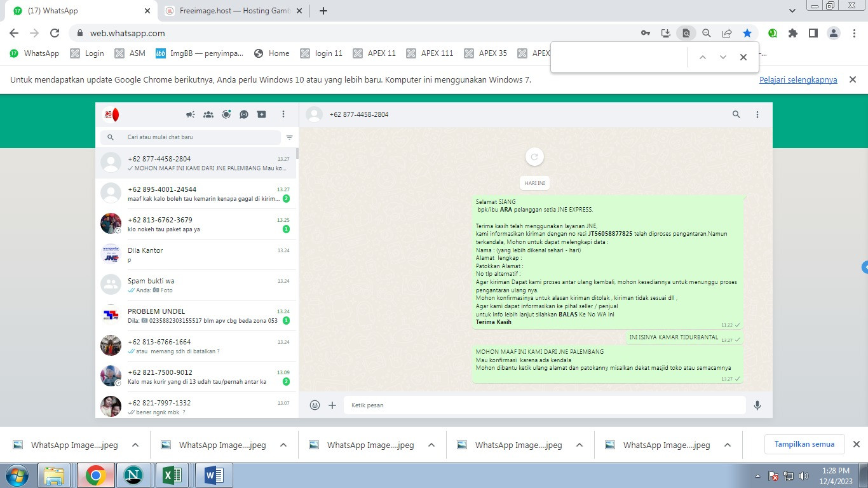This screenshot has height=488, width=868.
Task: Click the find bar text field
Action: [x=621, y=57]
